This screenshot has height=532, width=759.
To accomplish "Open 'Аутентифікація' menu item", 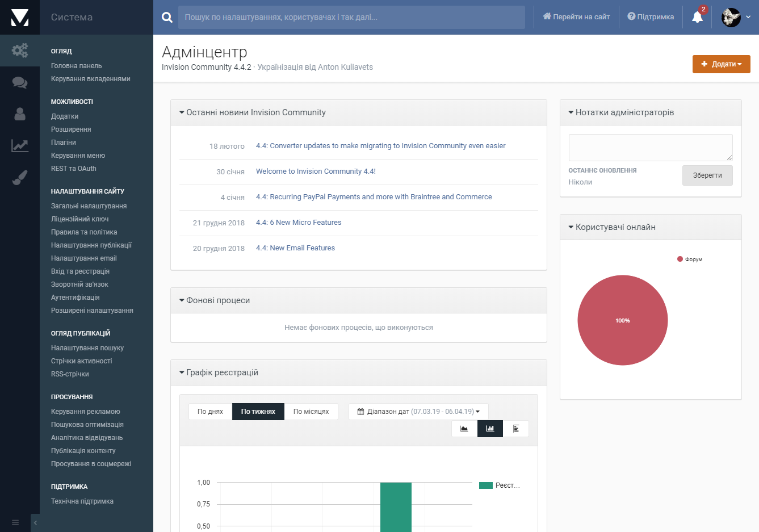I will pos(76,298).
